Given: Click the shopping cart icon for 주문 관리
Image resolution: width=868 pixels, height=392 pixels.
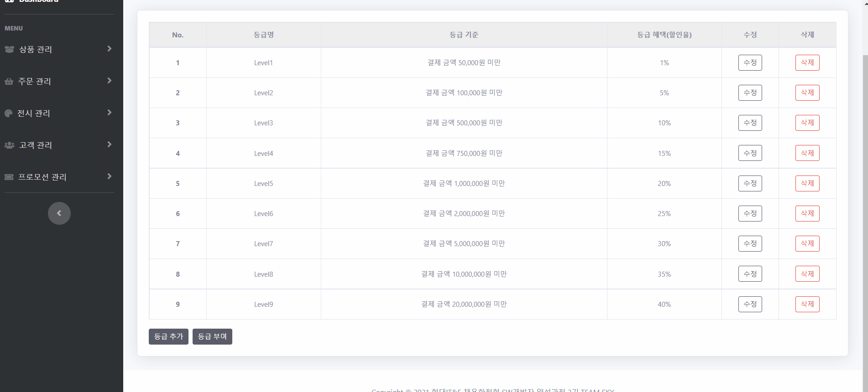Looking at the screenshot, I should 9,81.
